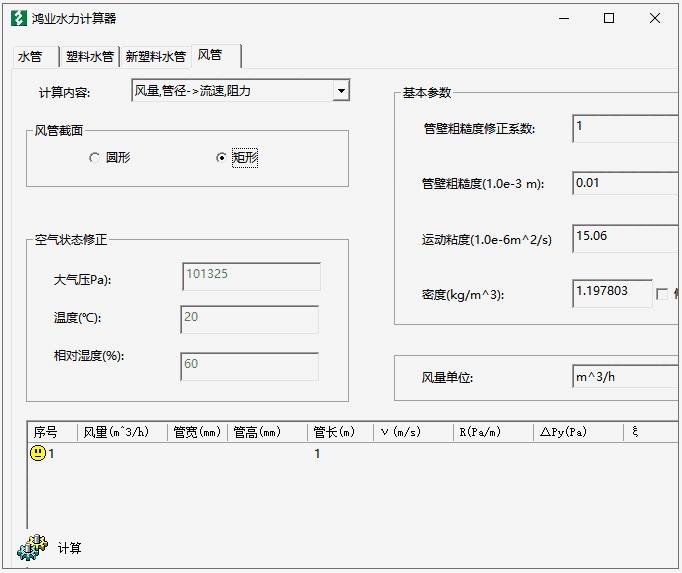
Task: Click the 序号 column header
Action: tap(52, 432)
